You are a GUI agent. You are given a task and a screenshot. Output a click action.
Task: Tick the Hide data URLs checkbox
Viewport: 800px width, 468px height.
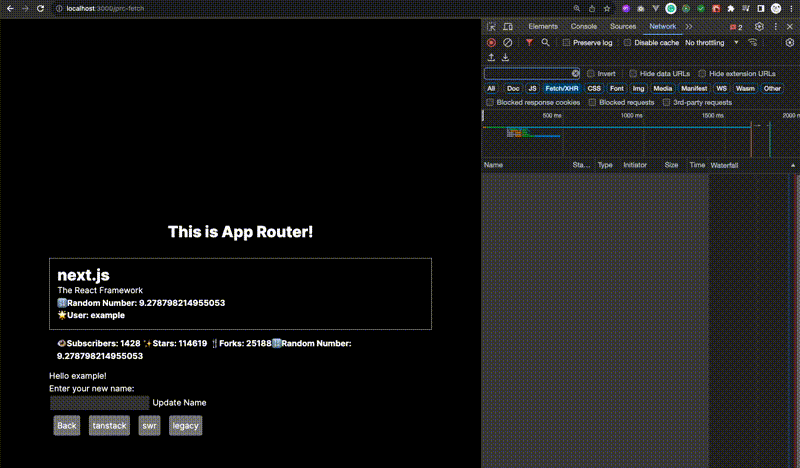point(633,73)
